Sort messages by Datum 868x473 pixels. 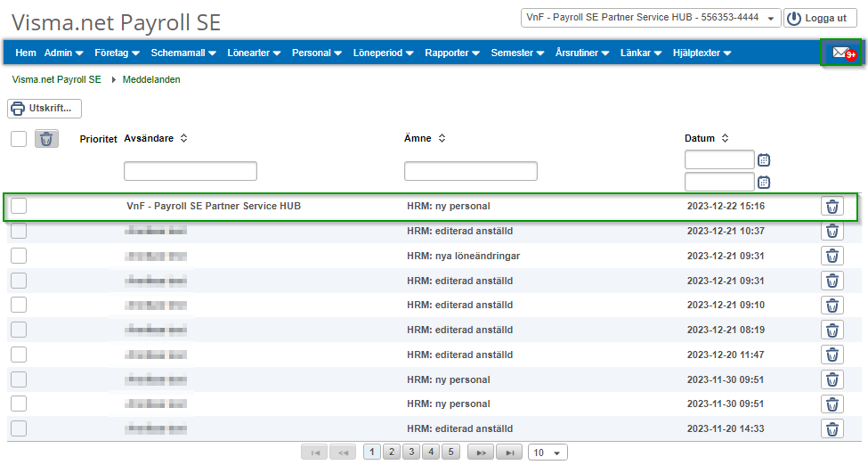pyautogui.click(x=725, y=138)
